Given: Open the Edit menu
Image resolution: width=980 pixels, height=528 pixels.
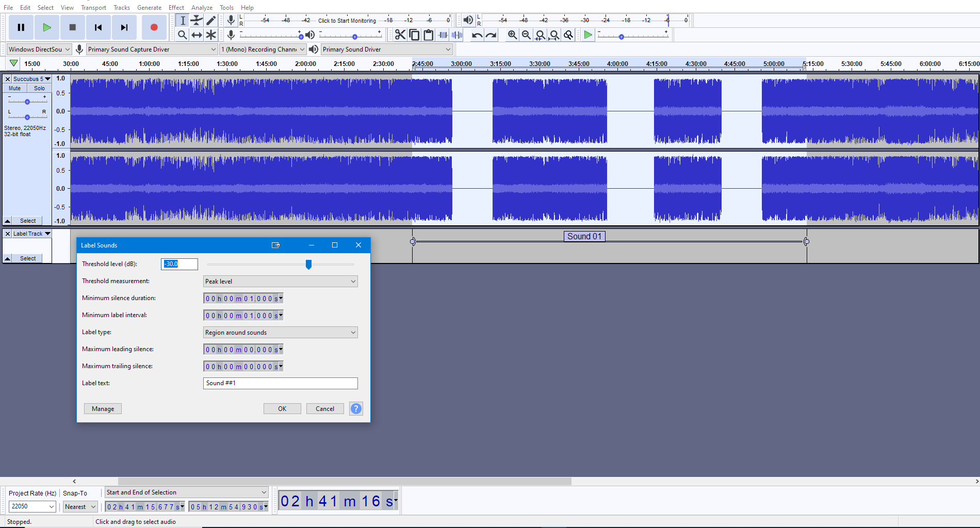Looking at the screenshot, I should pyautogui.click(x=25, y=7).
